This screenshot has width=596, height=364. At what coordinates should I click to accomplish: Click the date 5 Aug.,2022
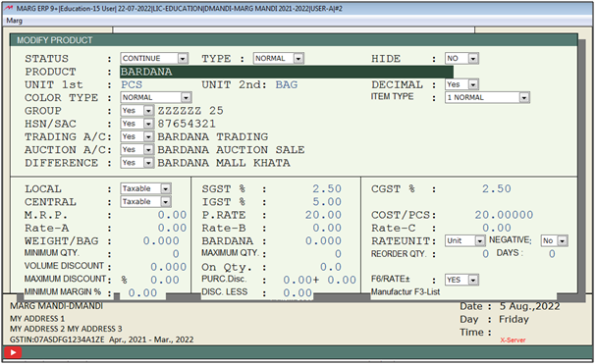click(529, 307)
